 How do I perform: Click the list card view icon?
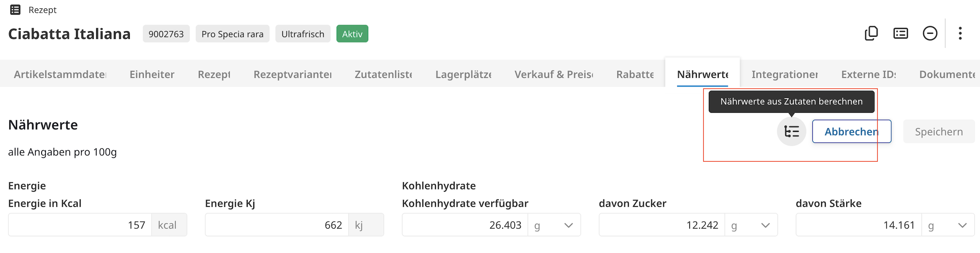[901, 33]
